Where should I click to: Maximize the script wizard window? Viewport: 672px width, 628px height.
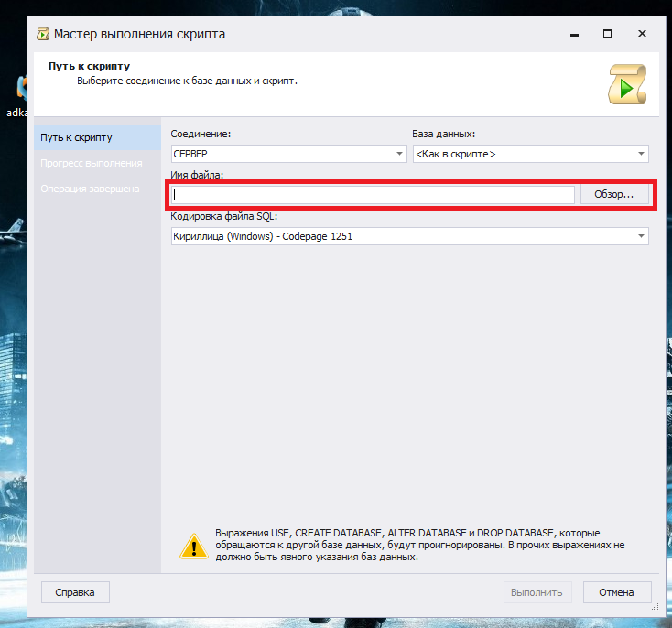607,34
